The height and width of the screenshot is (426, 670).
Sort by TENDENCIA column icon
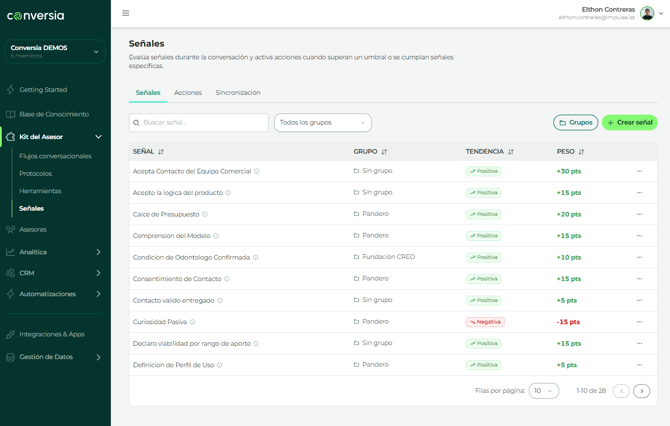pyautogui.click(x=511, y=152)
